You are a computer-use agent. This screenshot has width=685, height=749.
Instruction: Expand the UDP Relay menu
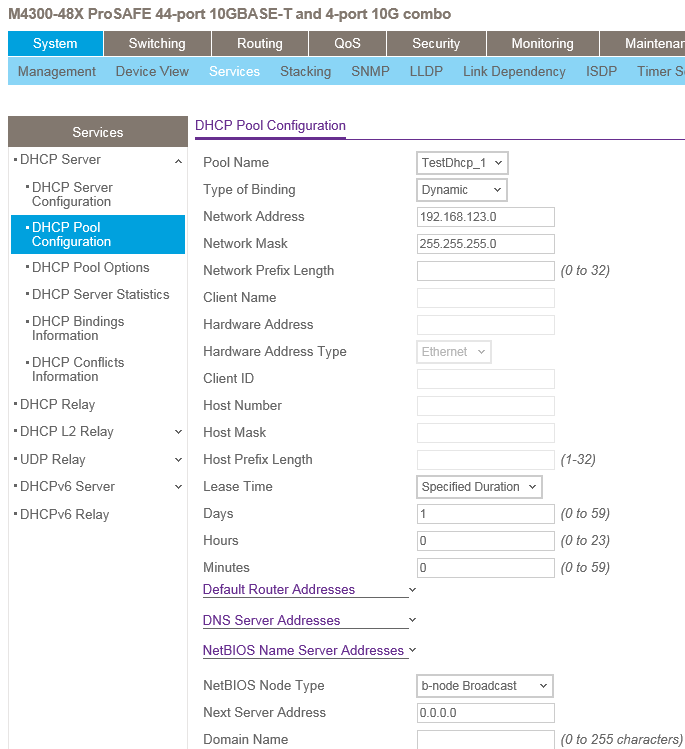click(178, 460)
